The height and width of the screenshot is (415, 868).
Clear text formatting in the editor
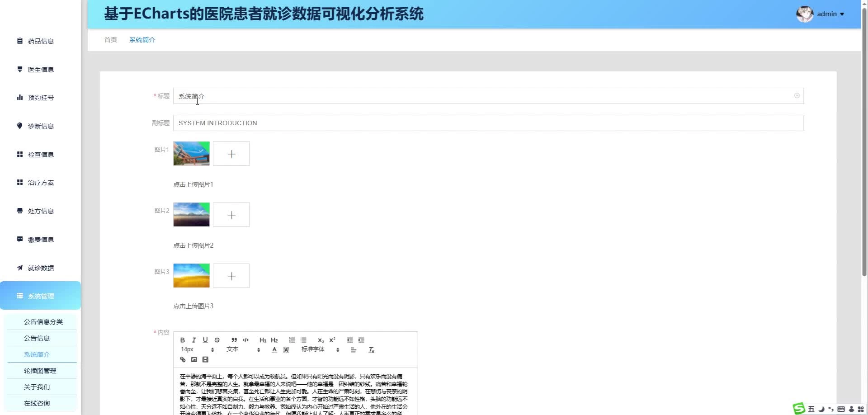[371, 350]
